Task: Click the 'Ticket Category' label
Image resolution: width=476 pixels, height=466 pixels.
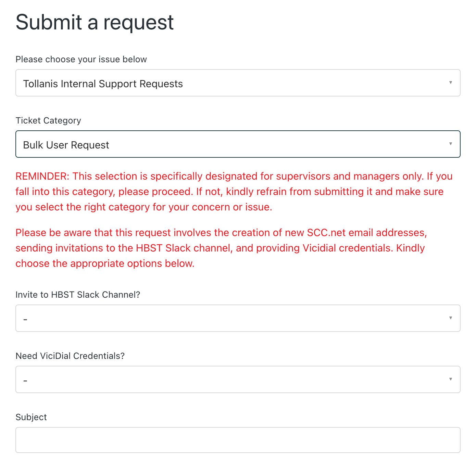Action: coord(48,120)
